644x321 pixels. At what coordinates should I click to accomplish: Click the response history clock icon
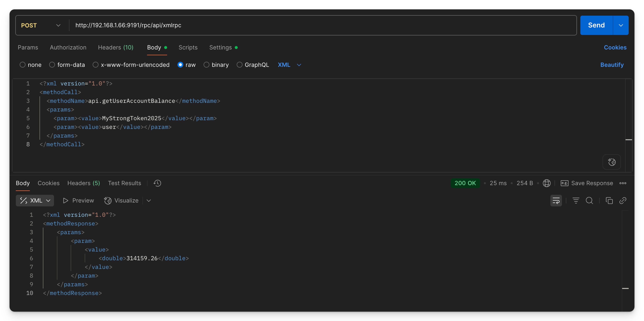pos(157,183)
